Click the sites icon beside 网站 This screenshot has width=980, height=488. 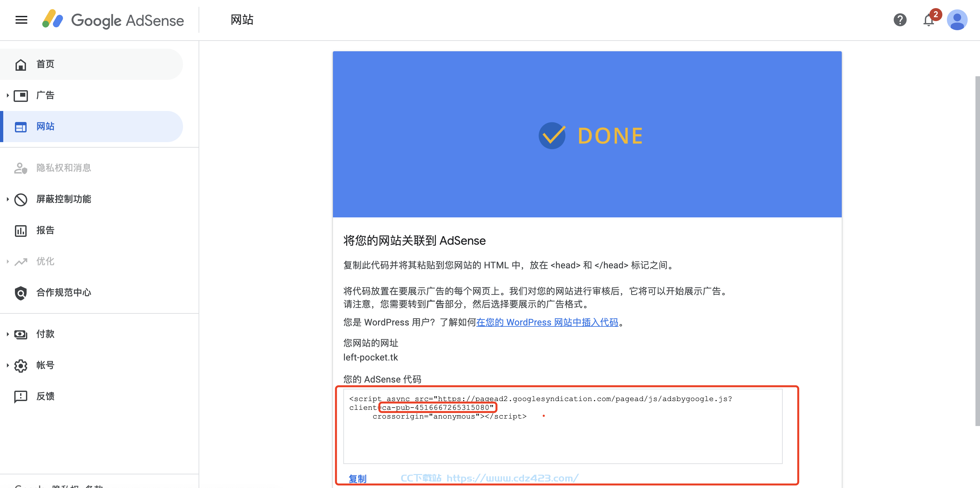coord(20,127)
